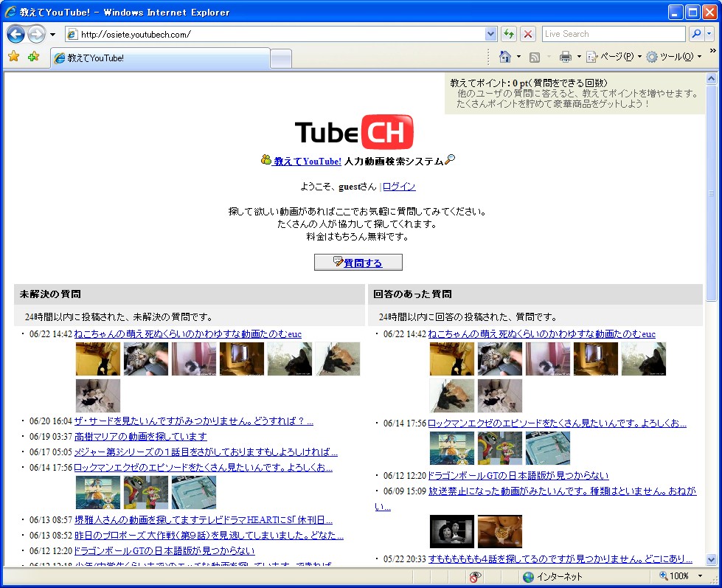Open ねこちゃん question link under 回答のあった質問
The height and width of the screenshot is (588, 722).
click(x=542, y=333)
